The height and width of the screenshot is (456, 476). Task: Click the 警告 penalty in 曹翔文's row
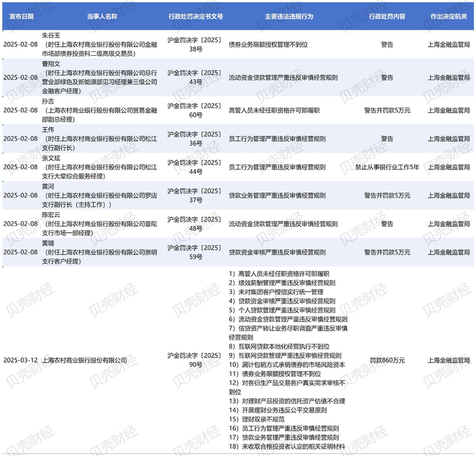387,78
